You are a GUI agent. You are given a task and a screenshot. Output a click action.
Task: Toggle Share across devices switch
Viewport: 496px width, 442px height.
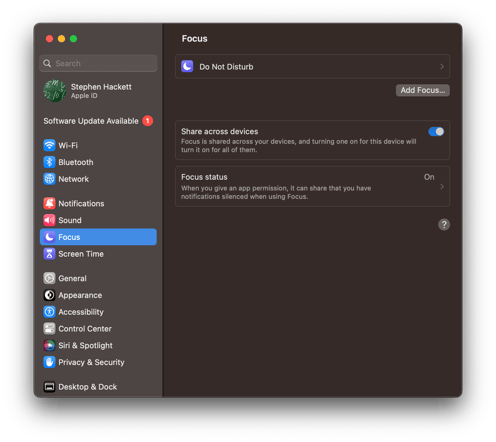(436, 132)
